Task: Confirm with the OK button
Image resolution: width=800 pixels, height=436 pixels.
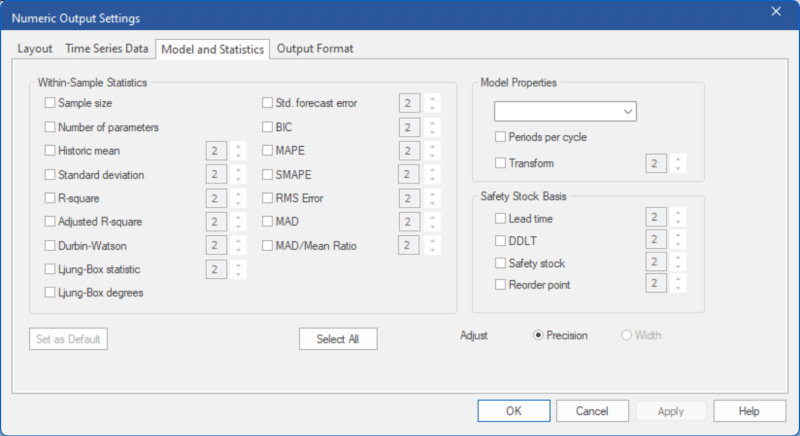Action: (x=514, y=411)
